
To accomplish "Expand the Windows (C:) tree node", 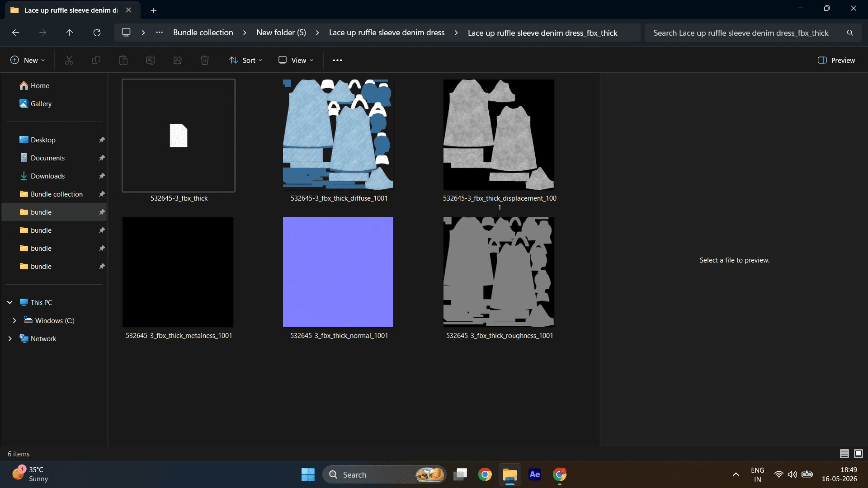I will (14, 320).
